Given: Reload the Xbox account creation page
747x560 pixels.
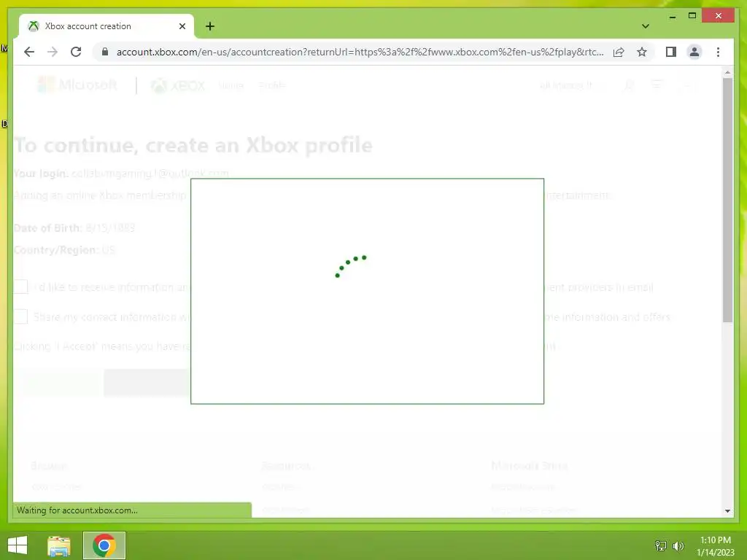Looking at the screenshot, I should click(x=76, y=52).
